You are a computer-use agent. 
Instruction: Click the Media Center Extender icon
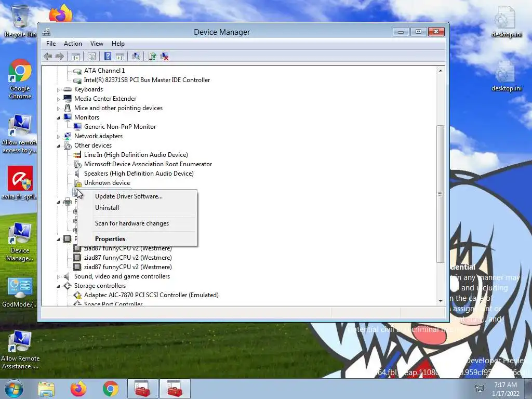(68, 99)
